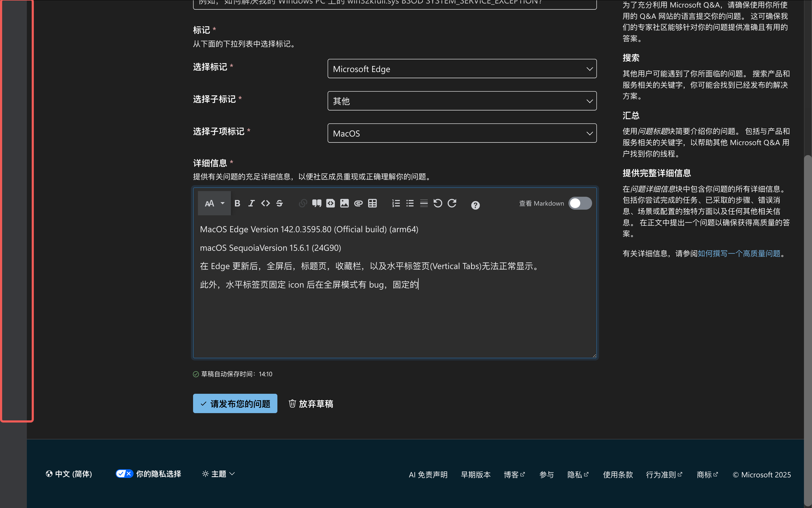
Task: Toggle the 你的隐私选择 privacy icon
Action: (x=125, y=474)
